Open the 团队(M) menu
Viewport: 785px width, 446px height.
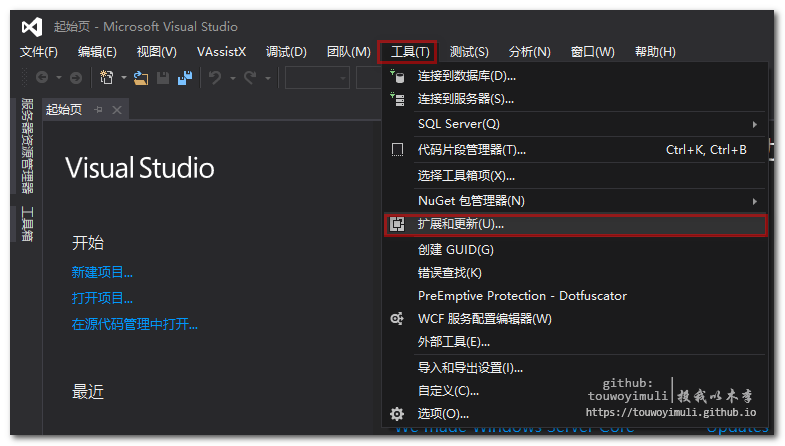click(348, 52)
